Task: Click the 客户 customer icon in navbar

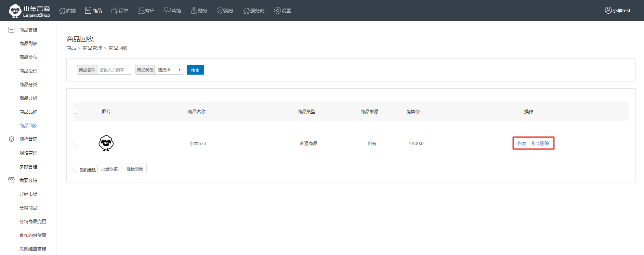Action: point(141,11)
